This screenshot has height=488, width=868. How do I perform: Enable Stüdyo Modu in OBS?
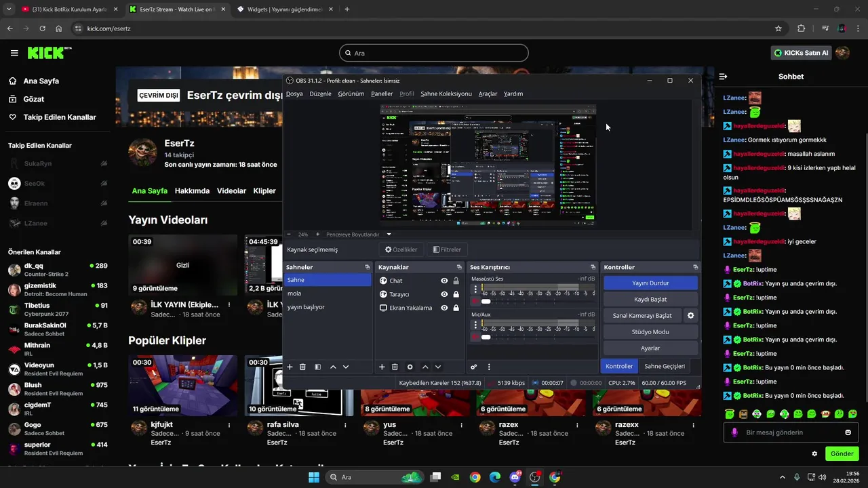click(x=650, y=331)
